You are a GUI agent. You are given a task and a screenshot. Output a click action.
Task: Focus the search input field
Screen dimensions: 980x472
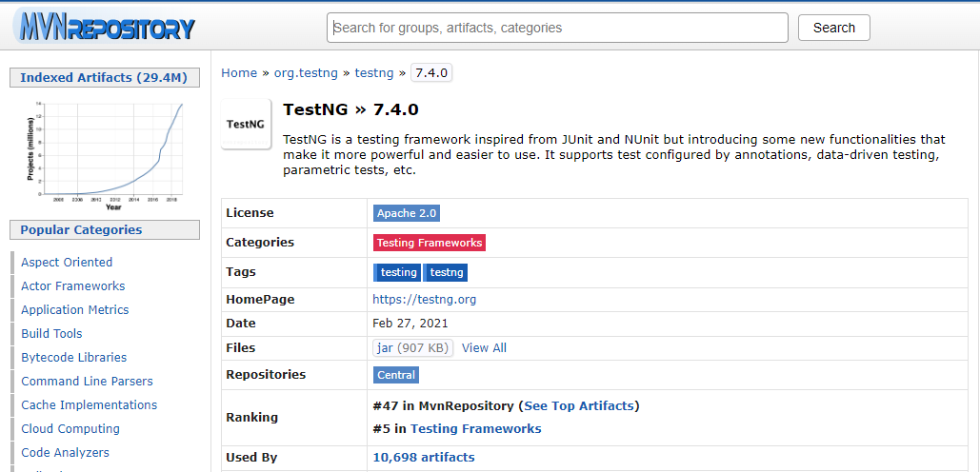(x=557, y=28)
